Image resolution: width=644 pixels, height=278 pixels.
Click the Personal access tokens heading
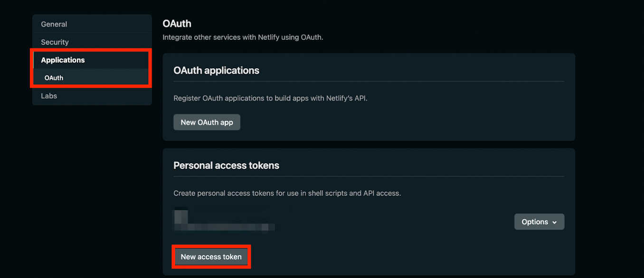click(226, 166)
